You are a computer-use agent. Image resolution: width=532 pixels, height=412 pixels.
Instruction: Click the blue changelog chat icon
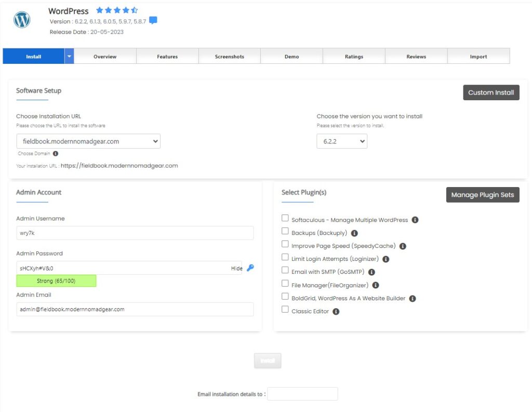pyautogui.click(x=153, y=21)
